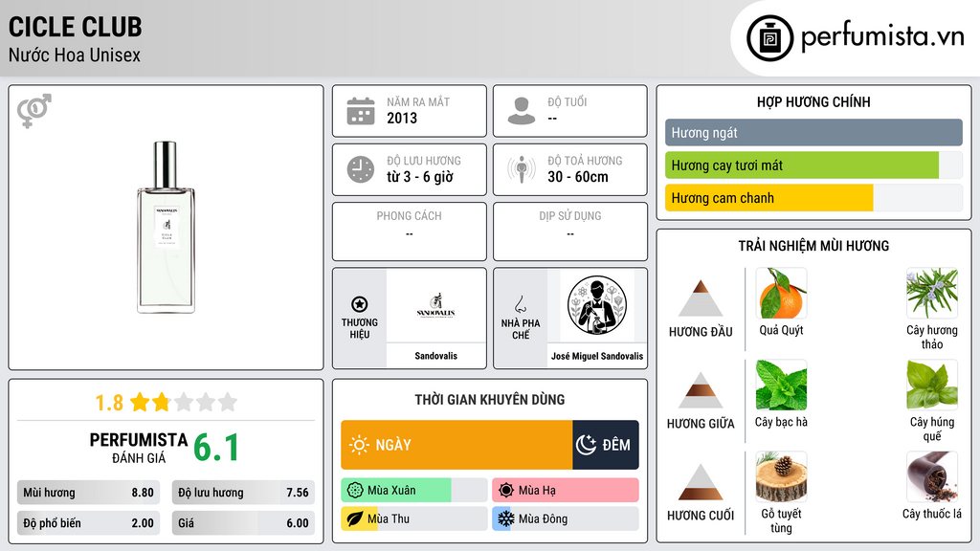Open the Sandovalis brand name link
The image size is (980, 551).
tap(435, 356)
